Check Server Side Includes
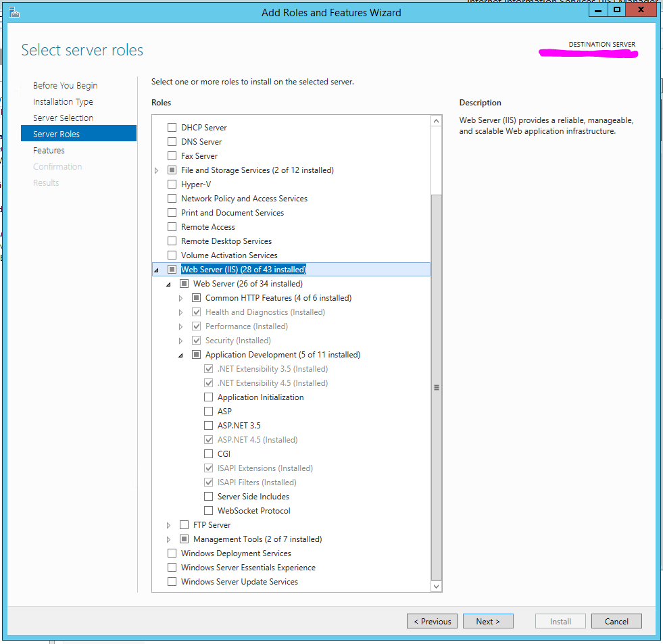The width and height of the screenshot is (663, 644). coord(208,497)
